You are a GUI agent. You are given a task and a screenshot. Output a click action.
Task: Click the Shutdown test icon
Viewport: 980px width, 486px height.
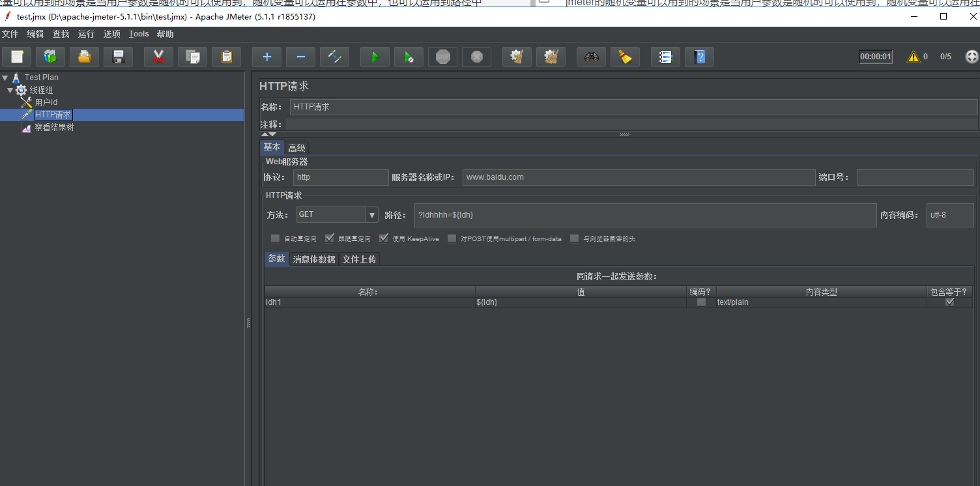coord(476,57)
